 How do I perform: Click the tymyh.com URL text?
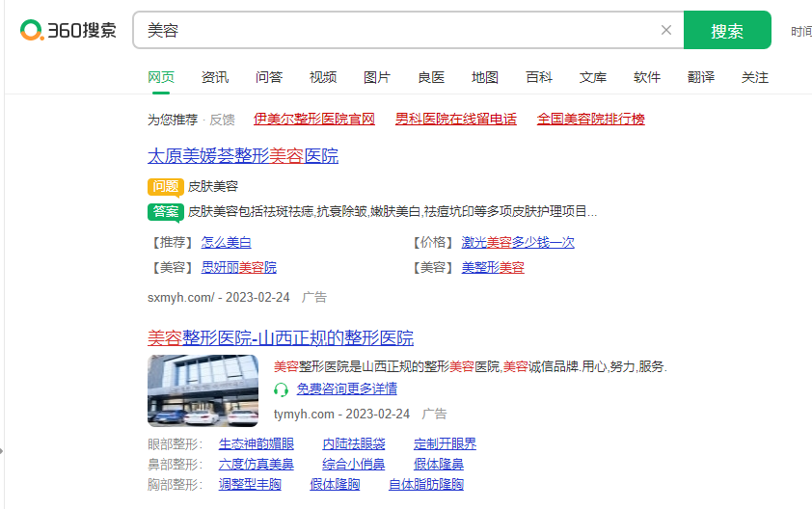[304, 414]
